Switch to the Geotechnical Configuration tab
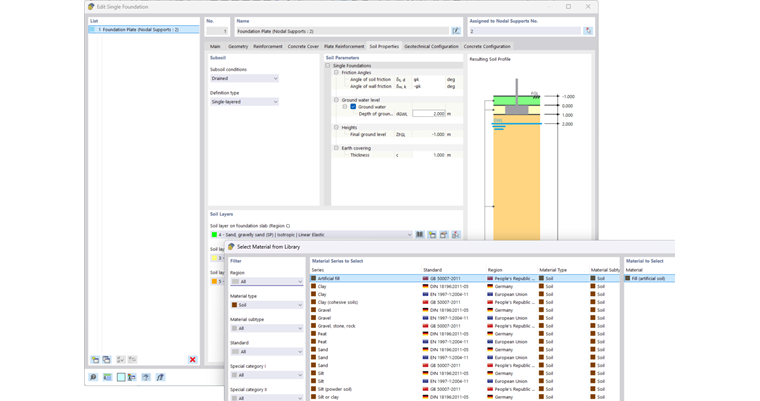The width and height of the screenshot is (760, 401). (x=431, y=47)
